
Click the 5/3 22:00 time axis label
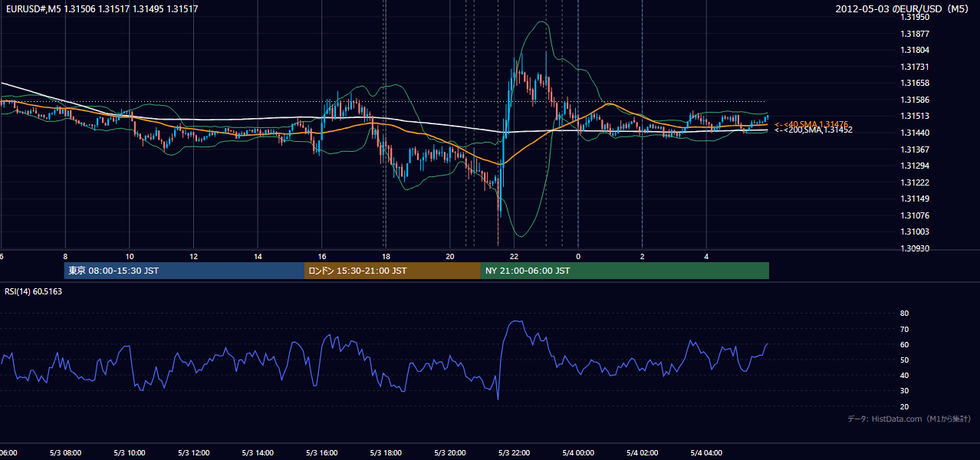point(515,453)
